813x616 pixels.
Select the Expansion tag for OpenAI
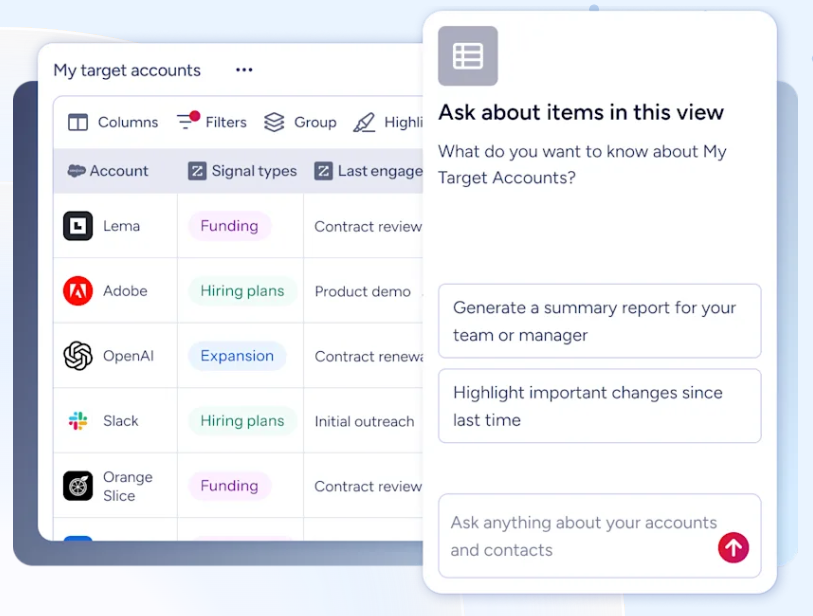[237, 356]
